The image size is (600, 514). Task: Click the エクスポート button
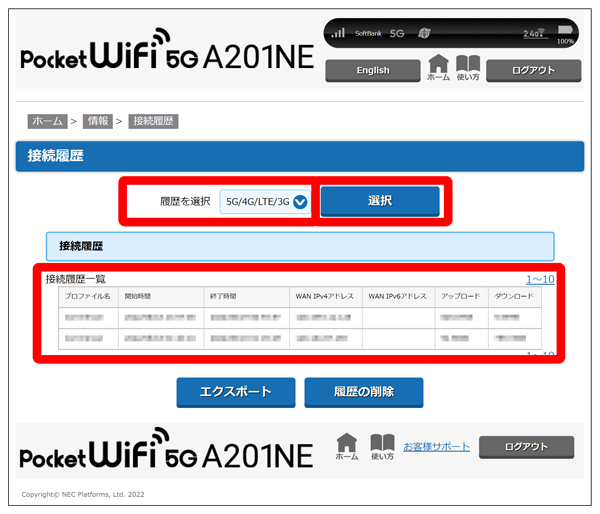(x=236, y=392)
